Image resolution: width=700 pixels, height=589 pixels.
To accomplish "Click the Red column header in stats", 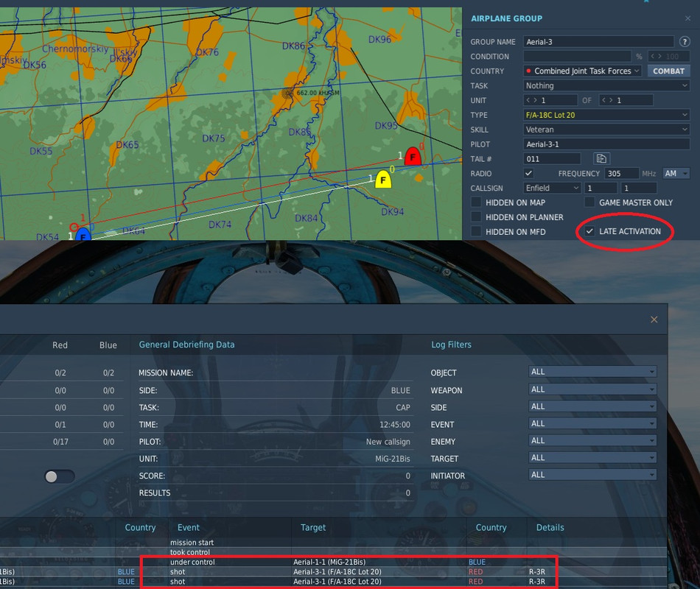I will 60,345.
